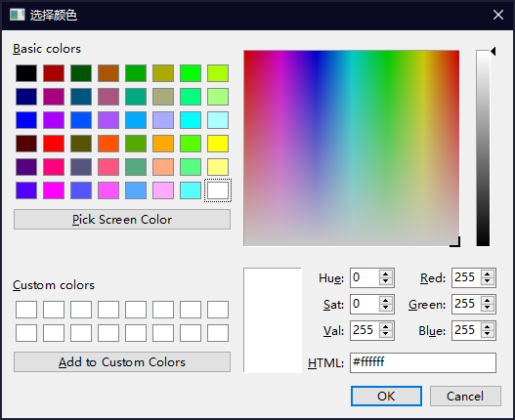Dismiss dialog with Cancel button

[465, 396]
